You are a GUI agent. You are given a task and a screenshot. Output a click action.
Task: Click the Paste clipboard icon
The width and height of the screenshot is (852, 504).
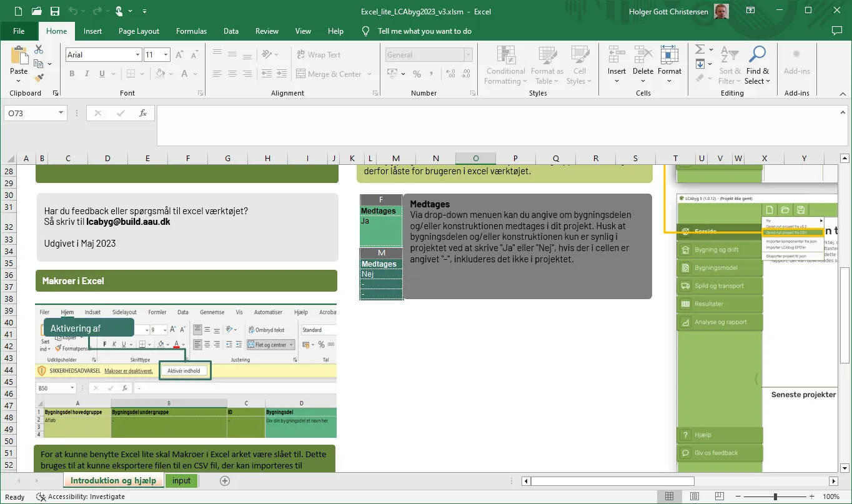tap(19, 55)
